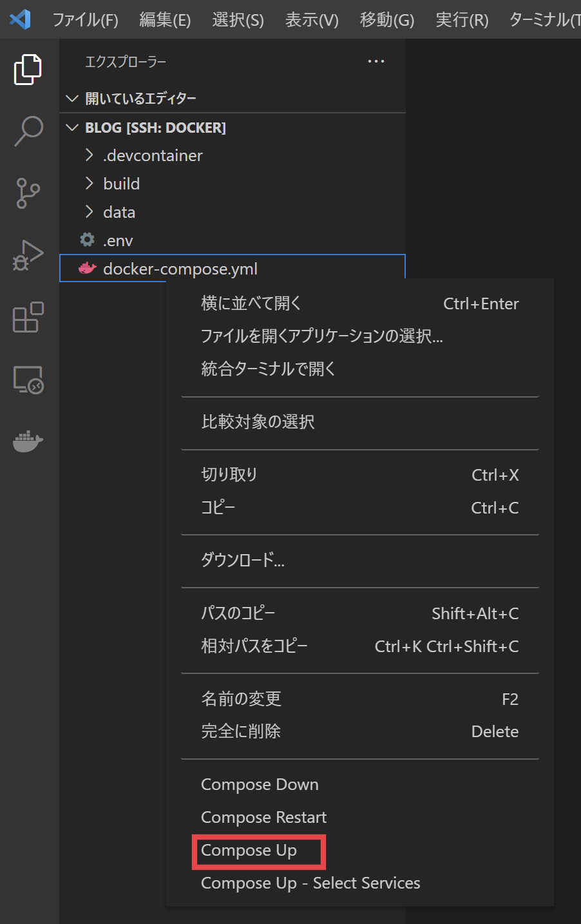This screenshot has width=581, height=924.
Task: Select Compose Up from the context menu
Action: (x=249, y=851)
